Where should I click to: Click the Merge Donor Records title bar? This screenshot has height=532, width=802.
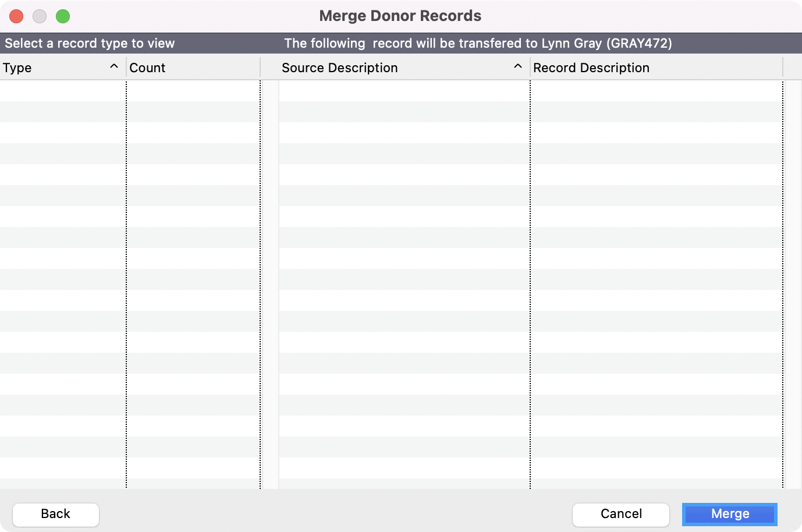(400, 16)
